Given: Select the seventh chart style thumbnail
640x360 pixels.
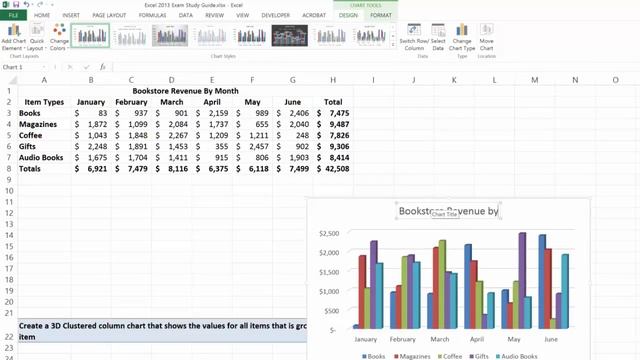Looking at the screenshot, I should tap(330, 36).
